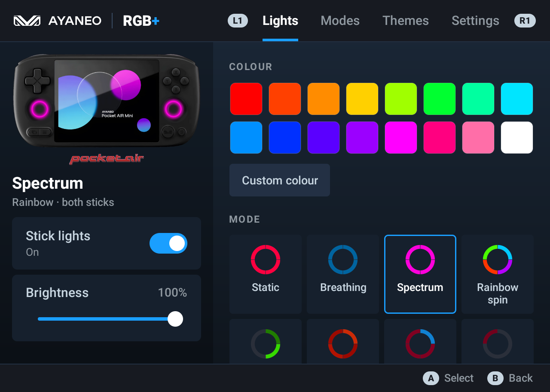Screen dimensions: 550x392
Task: Pick the mint green colour swatch
Action: pos(478,99)
